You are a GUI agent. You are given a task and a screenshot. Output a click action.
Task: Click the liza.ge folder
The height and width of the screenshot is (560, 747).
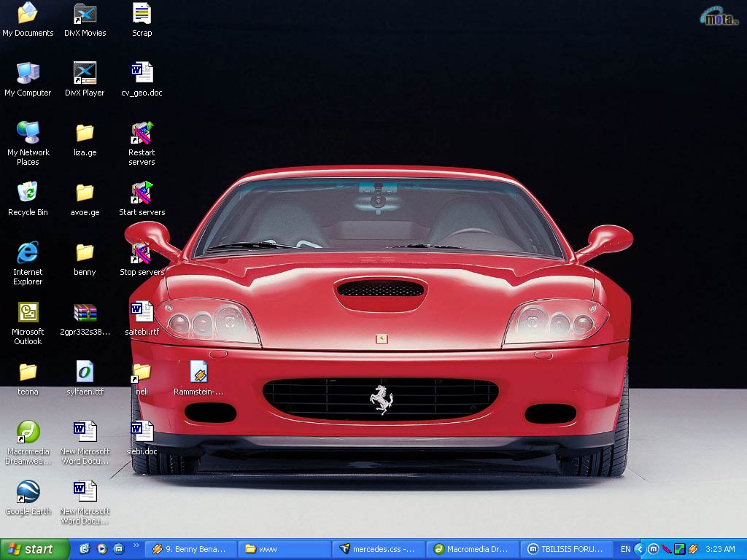point(85,139)
